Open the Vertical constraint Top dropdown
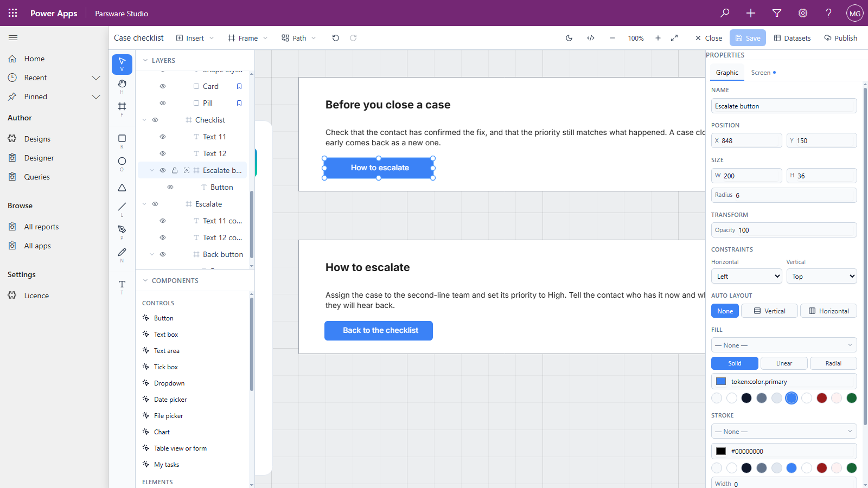The width and height of the screenshot is (868, 488). click(x=821, y=276)
